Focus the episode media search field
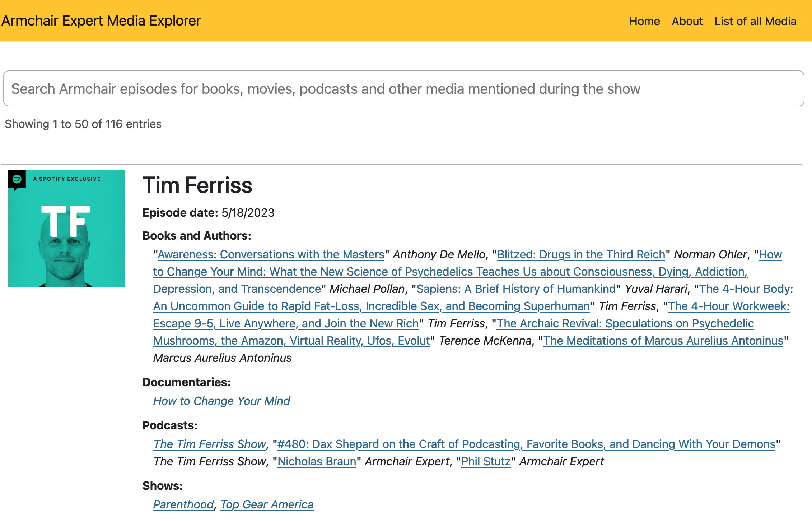 404,88
